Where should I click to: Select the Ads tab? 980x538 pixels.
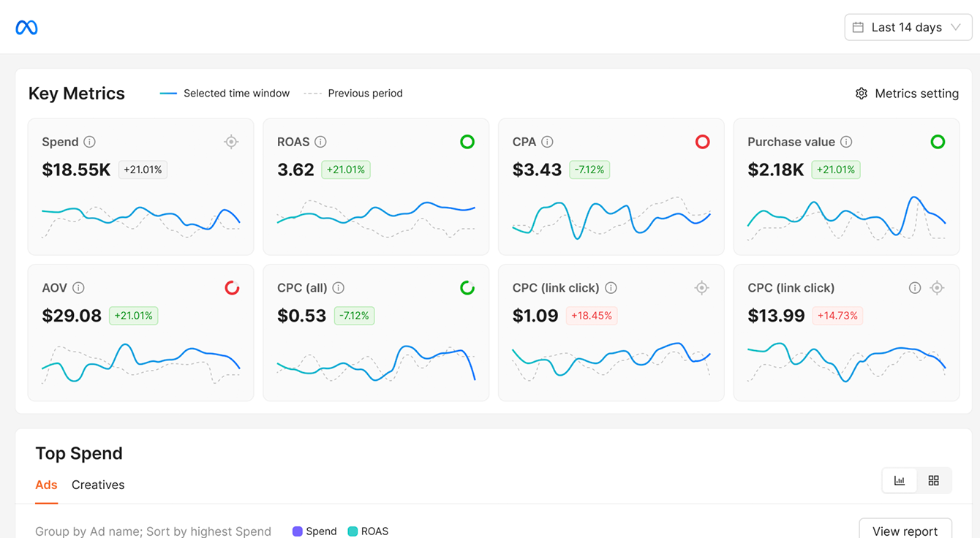click(46, 485)
